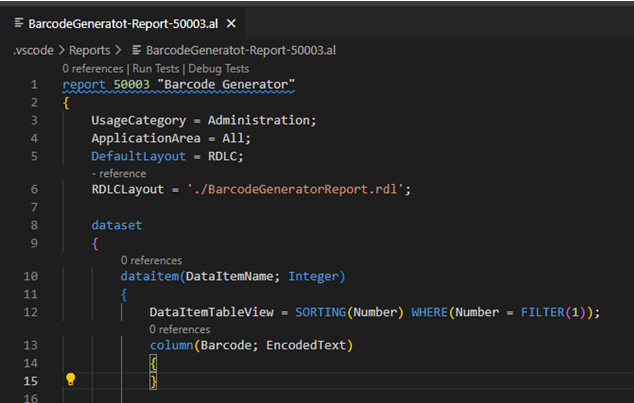The height and width of the screenshot is (403, 634).
Task: Click the '0 references' code lens above line 1
Action: [93, 69]
